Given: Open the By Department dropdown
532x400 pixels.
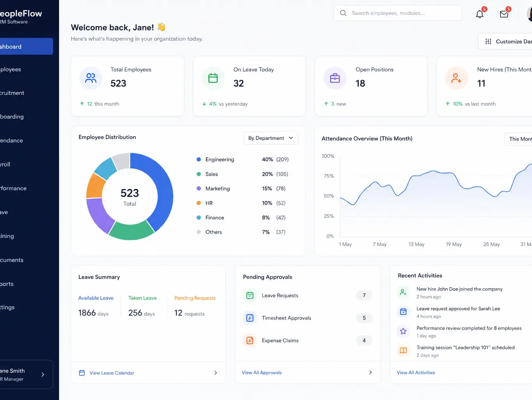Looking at the screenshot, I should [x=271, y=138].
